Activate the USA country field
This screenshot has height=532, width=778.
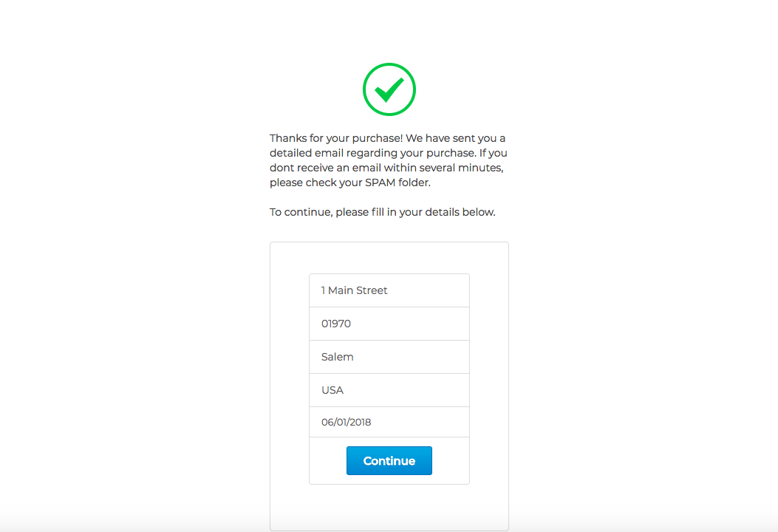tap(389, 390)
